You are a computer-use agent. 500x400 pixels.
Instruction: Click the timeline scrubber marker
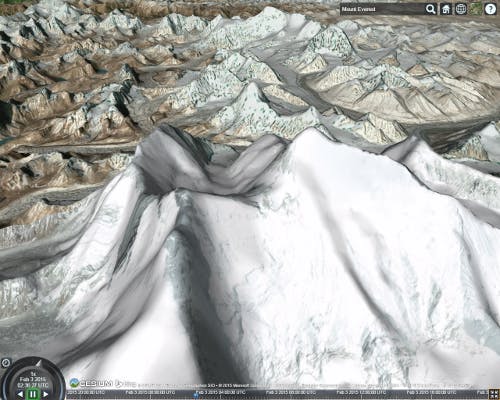coord(196,394)
